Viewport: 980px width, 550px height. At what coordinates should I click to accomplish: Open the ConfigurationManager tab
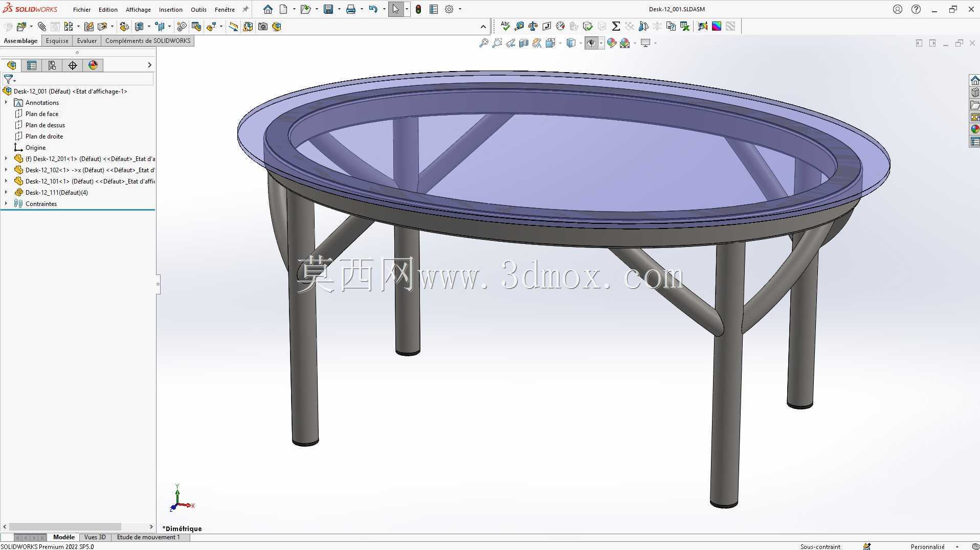click(x=52, y=65)
